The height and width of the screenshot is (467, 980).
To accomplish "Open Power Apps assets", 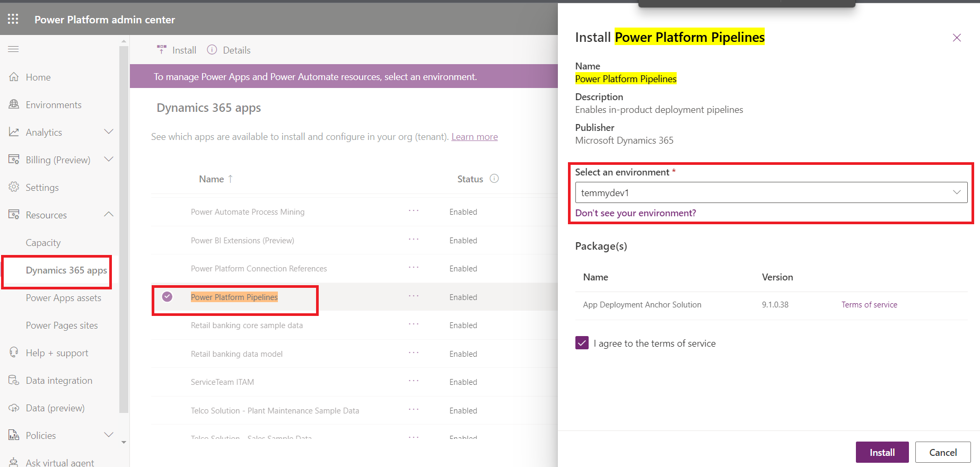I will click(x=63, y=298).
